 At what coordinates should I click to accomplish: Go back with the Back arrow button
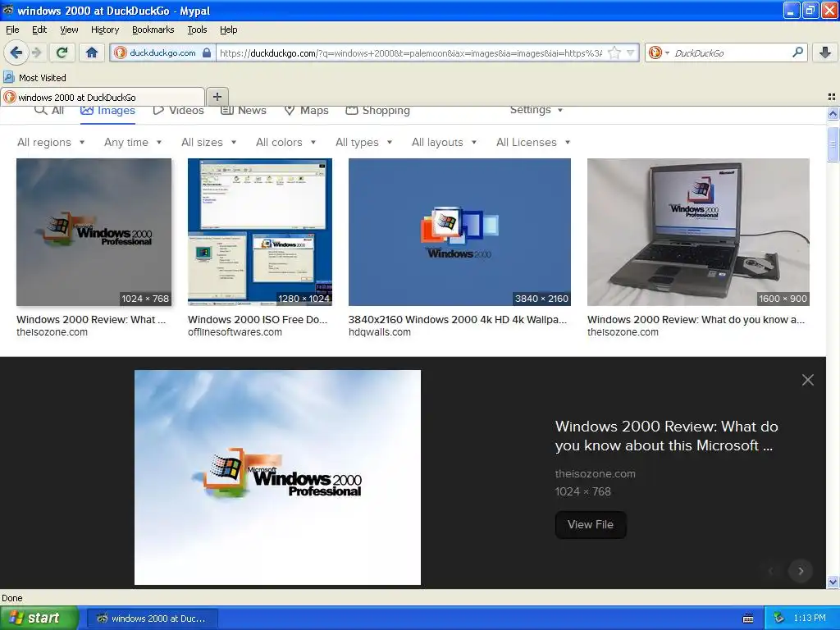(16, 52)
